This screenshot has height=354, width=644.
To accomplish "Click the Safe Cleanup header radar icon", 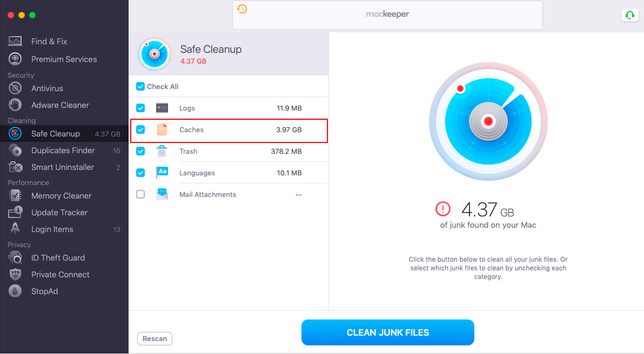I will (155, 54).
